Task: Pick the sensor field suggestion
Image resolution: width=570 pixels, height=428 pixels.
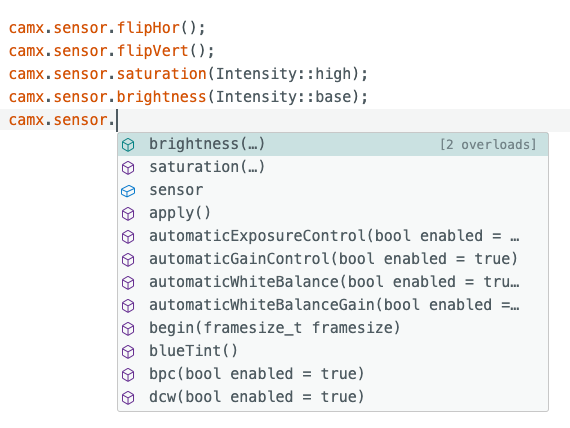Action: pos(333,190)
